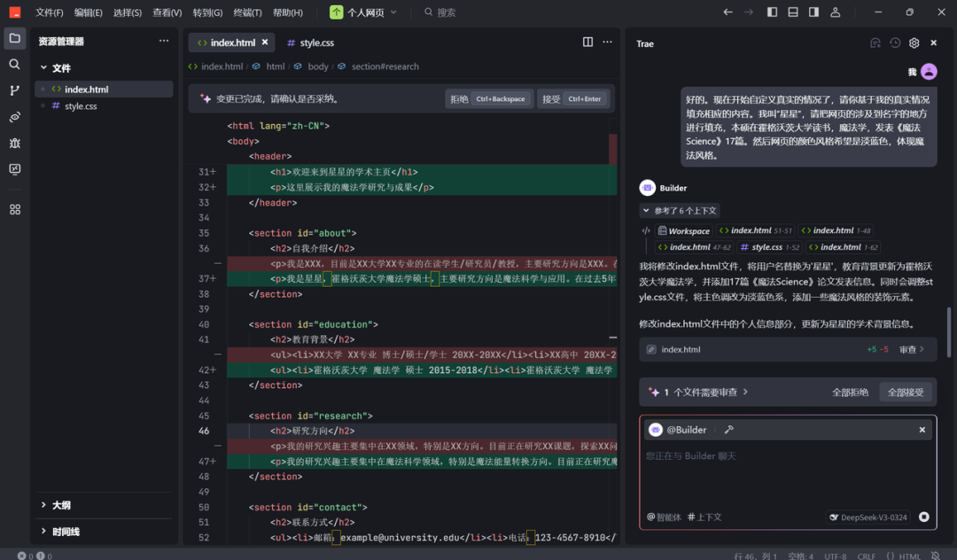Open the Extensions icon in activity bar

point(15,210)
